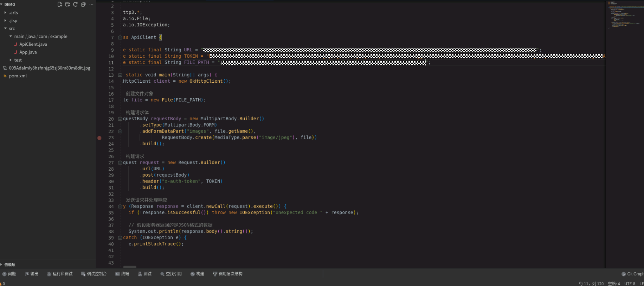Image resolution: width=644 pixels, height=286 pixels.
Task: Open ApiClient.java in the file tree
Action: click(x=33, y=44)
